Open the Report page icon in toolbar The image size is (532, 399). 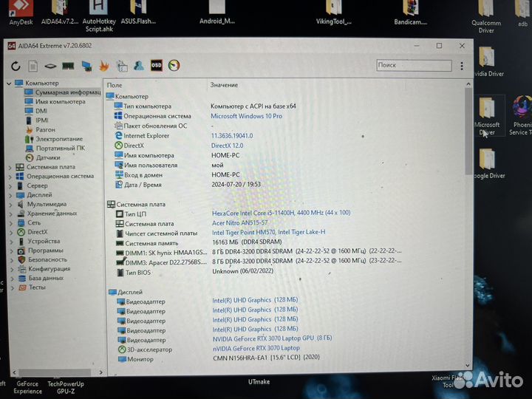click(x=33, y=66)
